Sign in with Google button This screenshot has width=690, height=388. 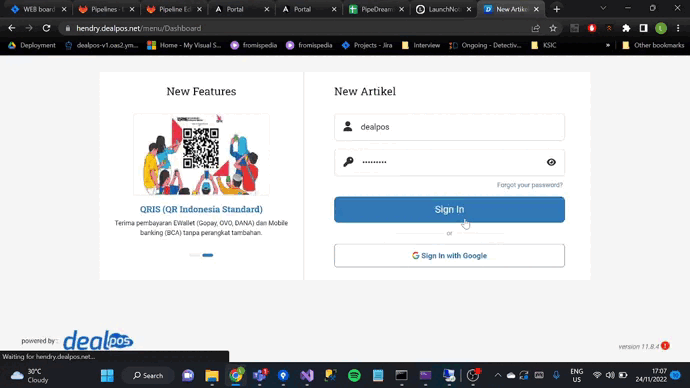(449, 256)
